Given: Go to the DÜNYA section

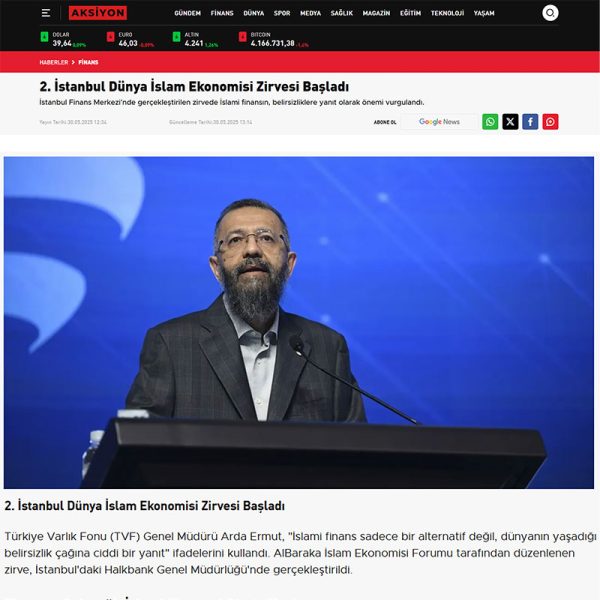Looking at the screenshot, I should pyautogui.click(x=254, y=13).
